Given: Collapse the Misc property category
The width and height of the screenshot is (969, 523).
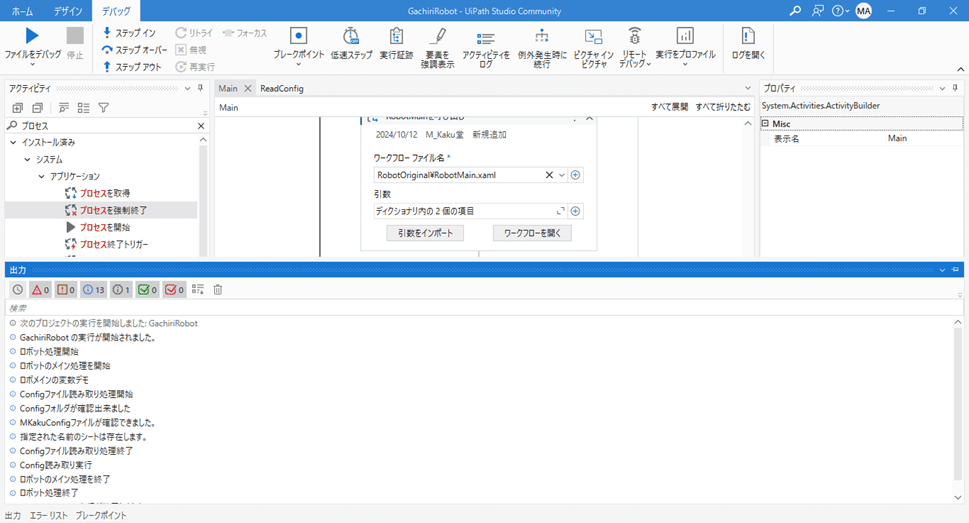Looking at the screenshot, I should coord(765,124).
